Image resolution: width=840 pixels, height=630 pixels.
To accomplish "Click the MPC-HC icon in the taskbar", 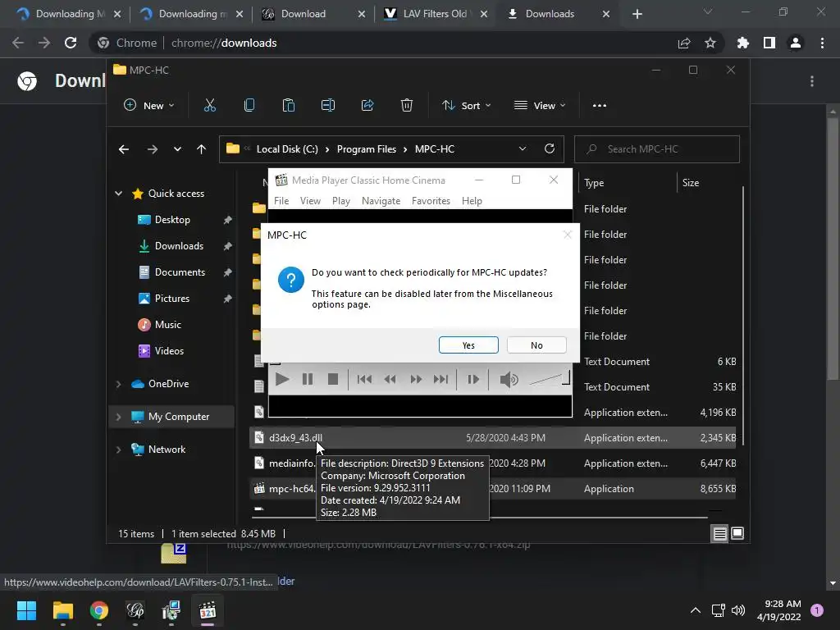I will click(208, 610).
